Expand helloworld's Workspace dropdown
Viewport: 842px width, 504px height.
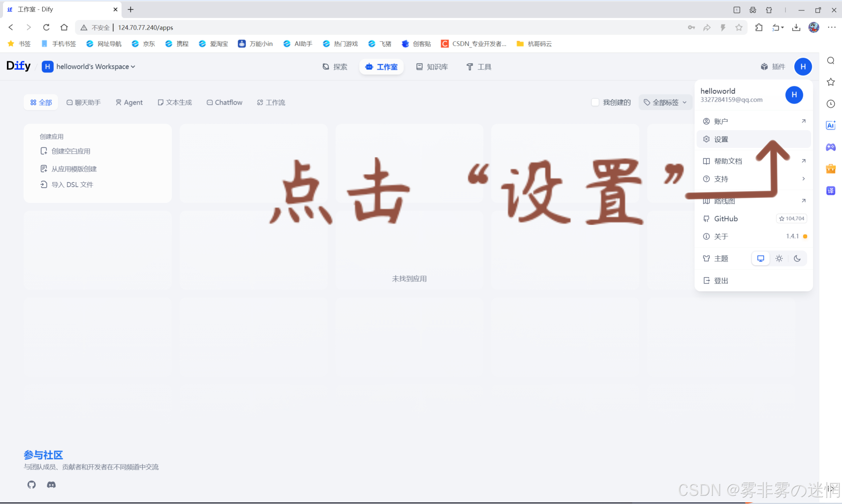(x=95, y=67)
